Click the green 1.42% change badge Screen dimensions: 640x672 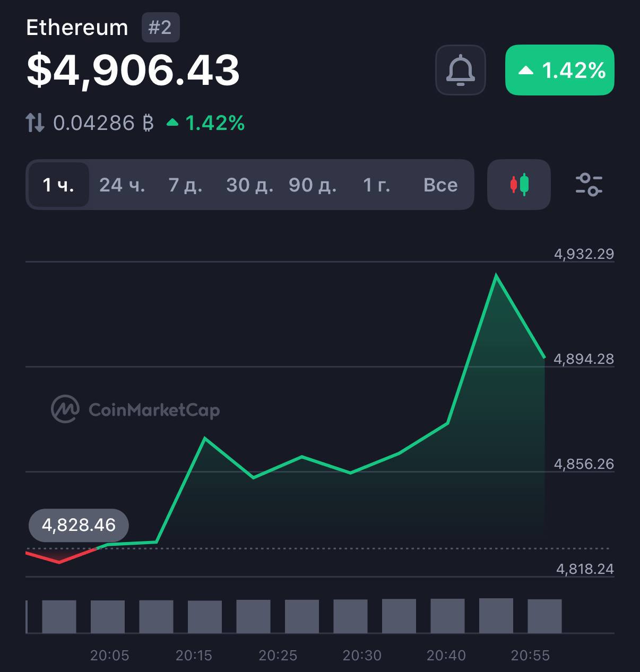560,70
